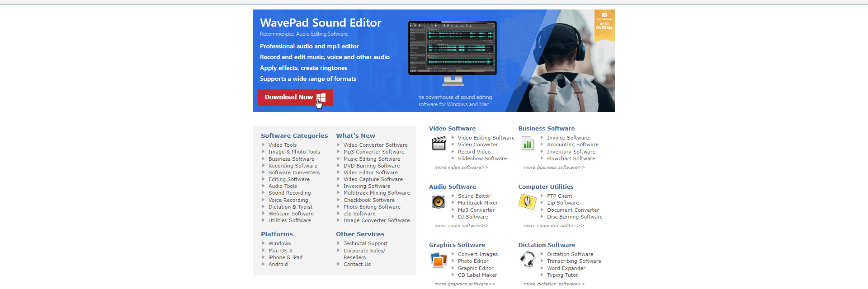Viewport: 868px width, 289px height.
Task: Open the Graphics Software heading link
Action: [457, 245]
